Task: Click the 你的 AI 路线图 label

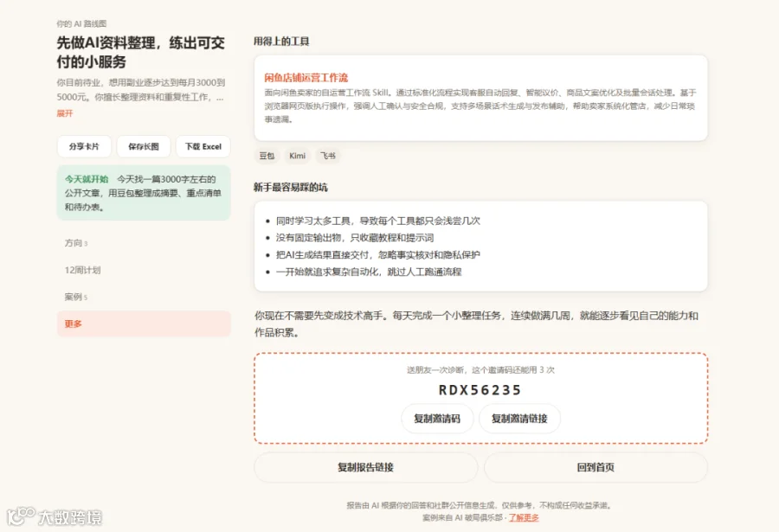Action: [81, 23]
